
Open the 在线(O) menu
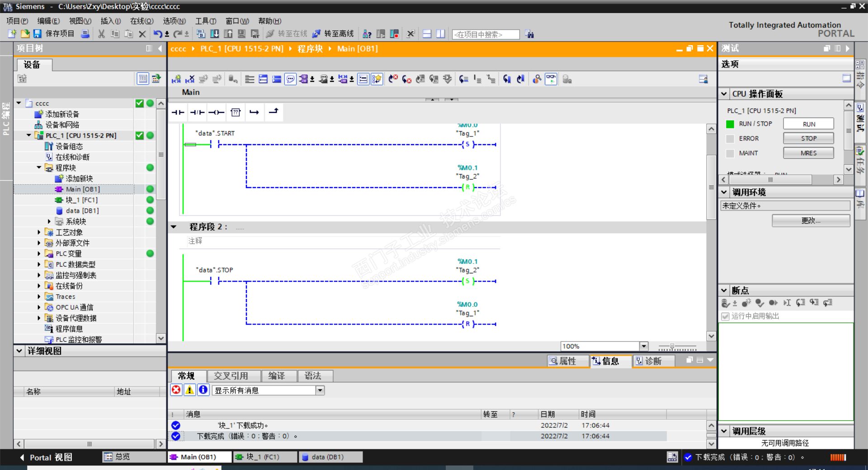tap(142, 21)
